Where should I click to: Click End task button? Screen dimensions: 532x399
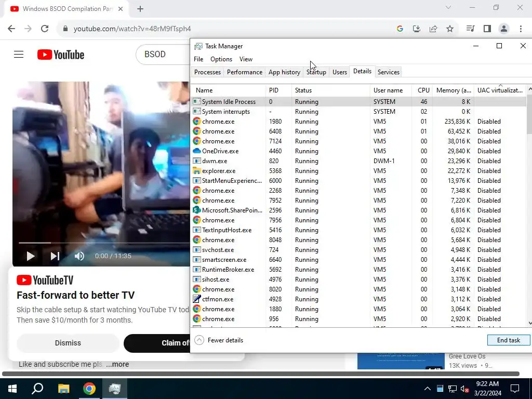pos(508,340)
